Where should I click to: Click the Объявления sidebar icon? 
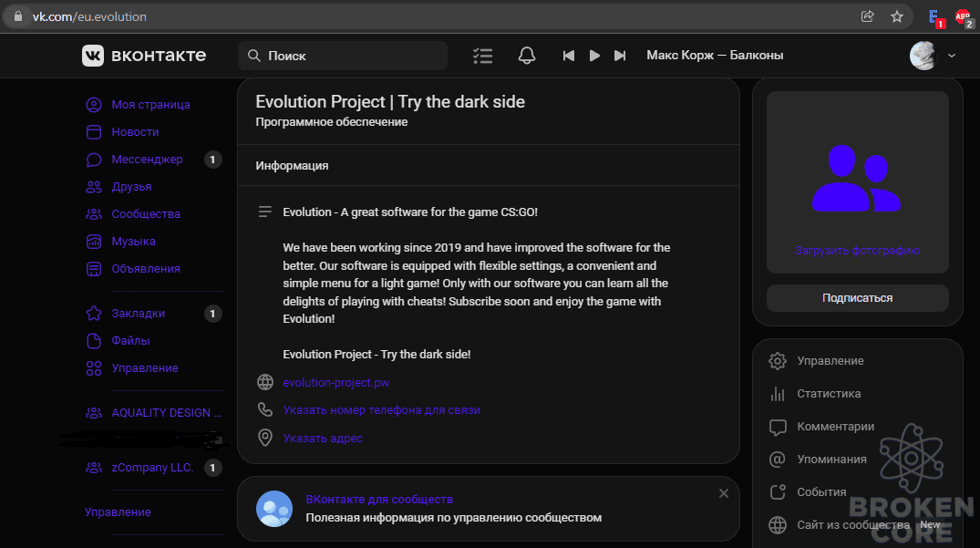(94, 269)
